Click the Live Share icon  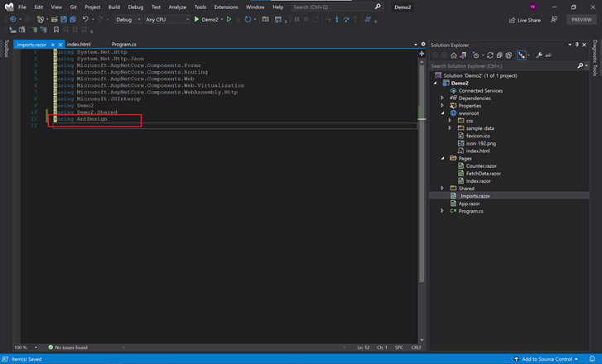coord(513,20)
